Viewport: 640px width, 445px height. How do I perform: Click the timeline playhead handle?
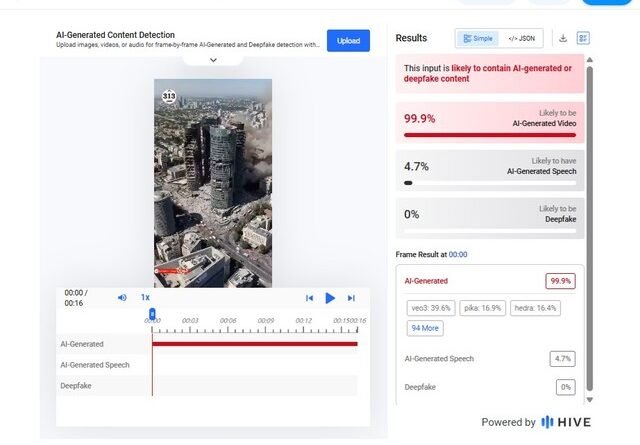tap(152, 314)
